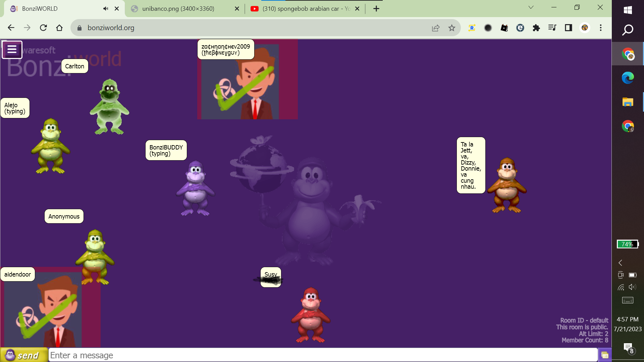Click the purple BonziBUDDY character
The image size is (644, 362).
coord(196,188)
